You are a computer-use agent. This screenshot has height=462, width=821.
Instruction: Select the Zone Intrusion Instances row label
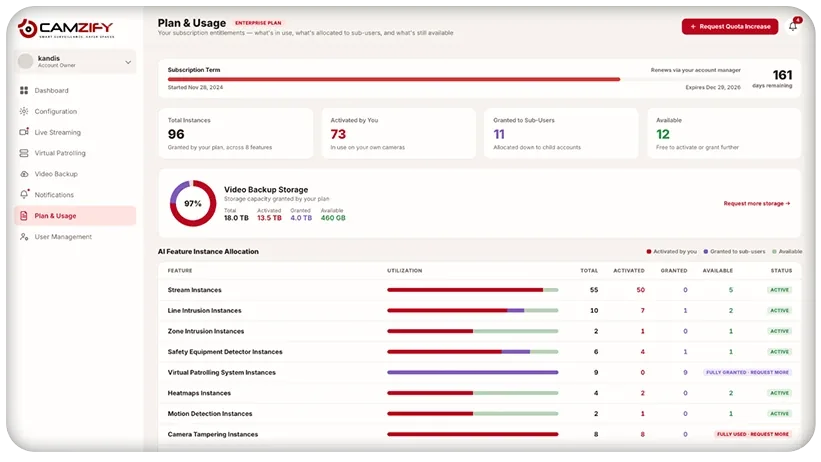click(x=206, y=331)
